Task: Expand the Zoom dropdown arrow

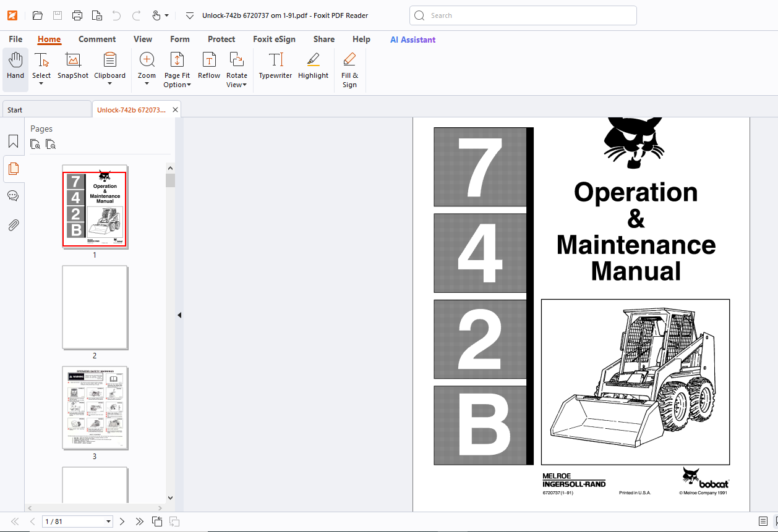Action: (147, 84)
